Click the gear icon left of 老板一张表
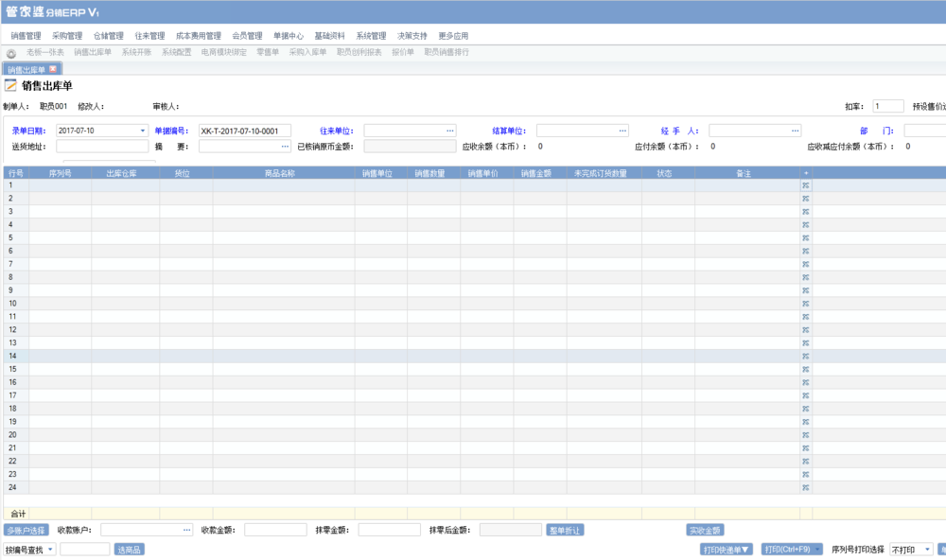Screen dimensions: 946x560 (10, 53)
